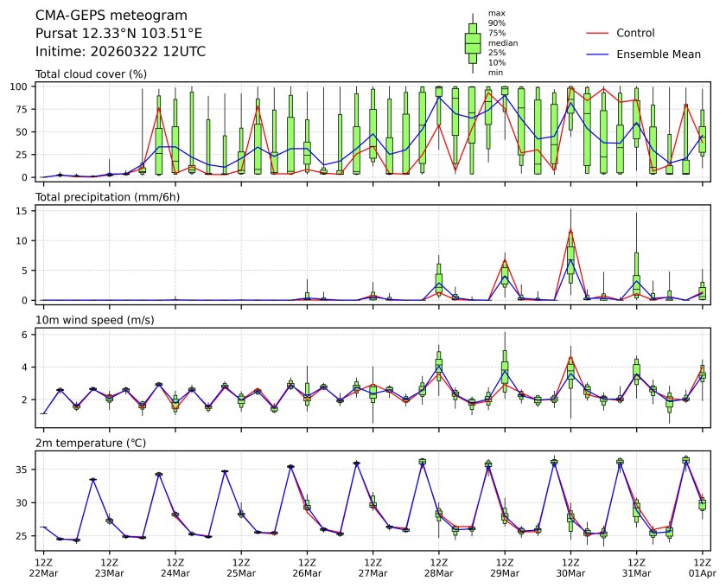This screenshot has width=726, height=588.
Task: Click the Initime 20260322 12UTC text
Action: 120,52
